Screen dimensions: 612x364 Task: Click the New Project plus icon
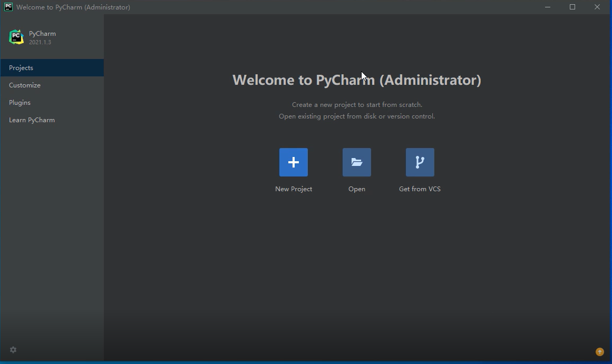pos(294,162)
